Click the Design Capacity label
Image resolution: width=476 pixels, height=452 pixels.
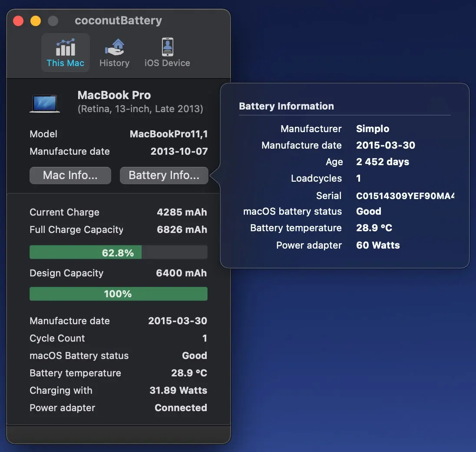pyautogui.click(x=66, y=273)
